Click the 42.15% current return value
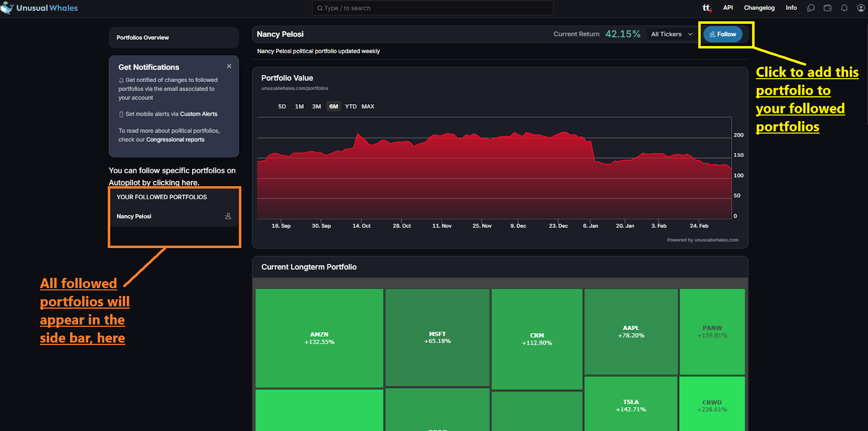The height and width of the screenshot is (431, 868). tap(623, 34)
